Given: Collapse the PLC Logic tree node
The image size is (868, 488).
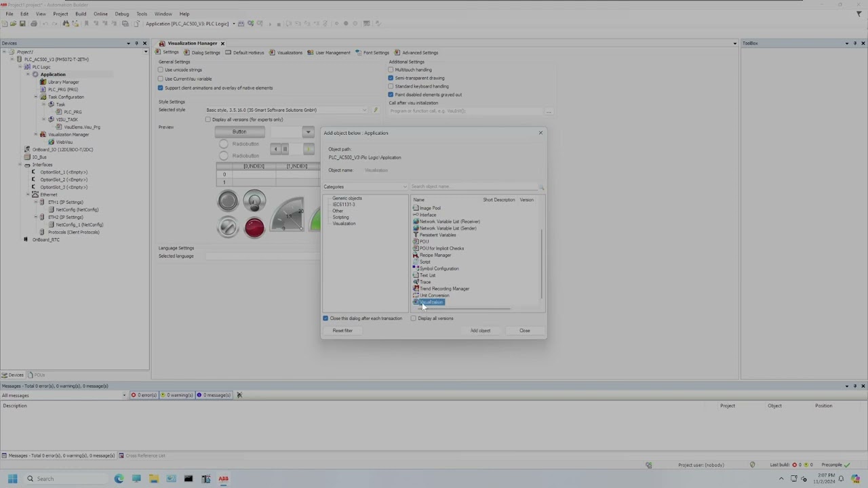Looking at the screenshot, I should (x=20, y=67).
